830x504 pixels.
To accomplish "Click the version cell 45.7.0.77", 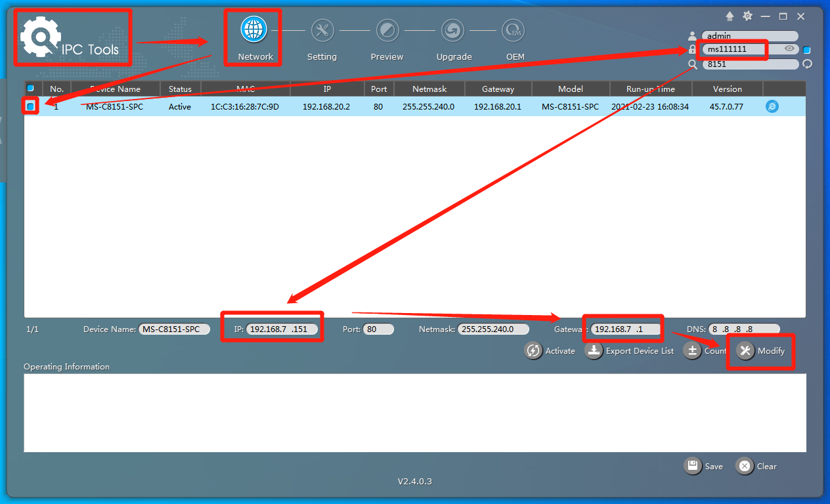I will pos(727,106).
